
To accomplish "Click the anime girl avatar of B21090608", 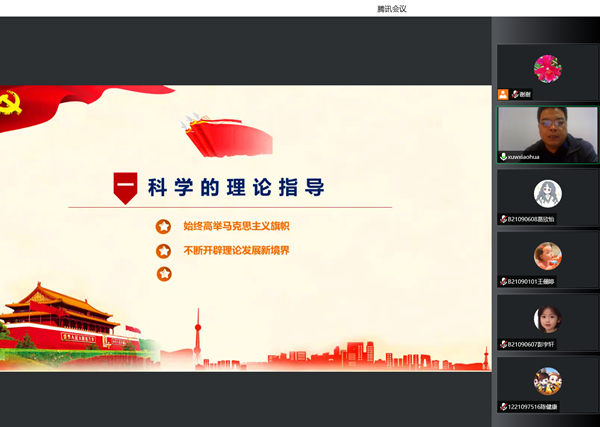I will coord(547,193).
